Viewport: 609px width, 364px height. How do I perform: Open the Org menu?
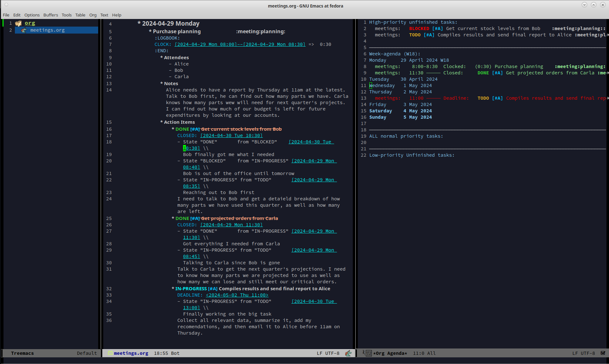pyautogui.click(x=92, y=15)
